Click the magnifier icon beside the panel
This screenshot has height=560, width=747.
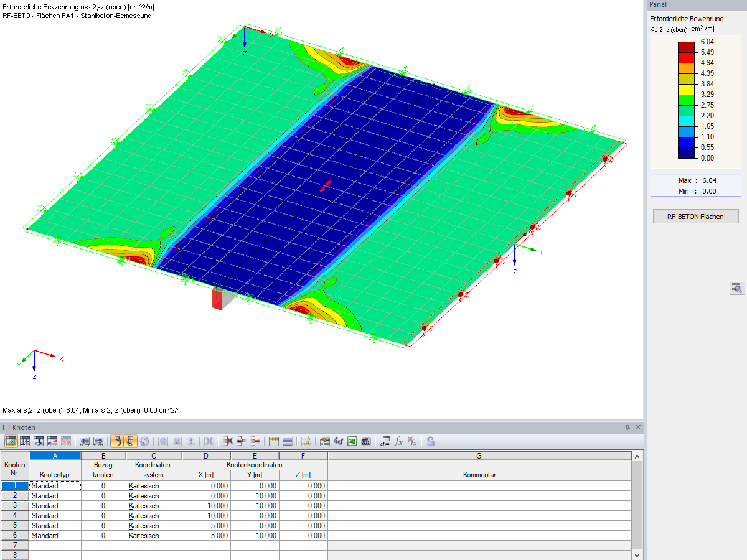tap(737, 287)
